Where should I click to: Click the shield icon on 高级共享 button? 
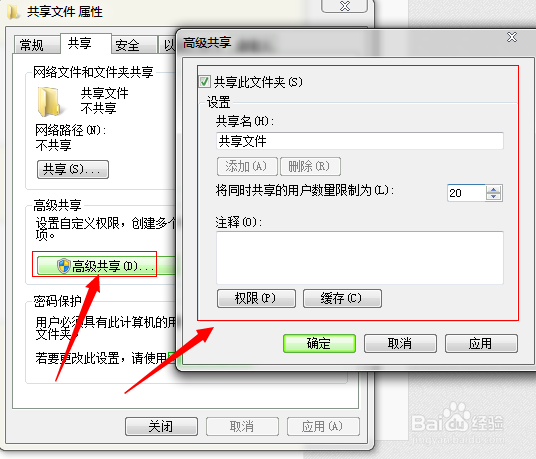point(64,266)
